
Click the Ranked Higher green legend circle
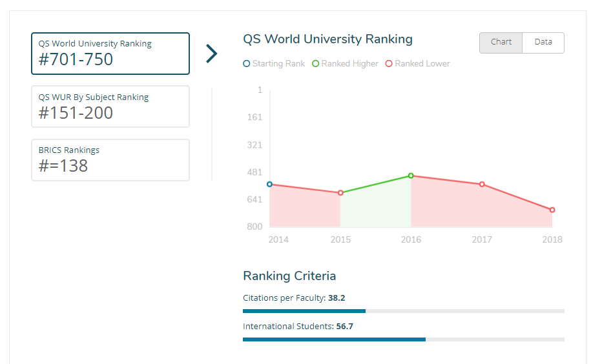point(315,64)
